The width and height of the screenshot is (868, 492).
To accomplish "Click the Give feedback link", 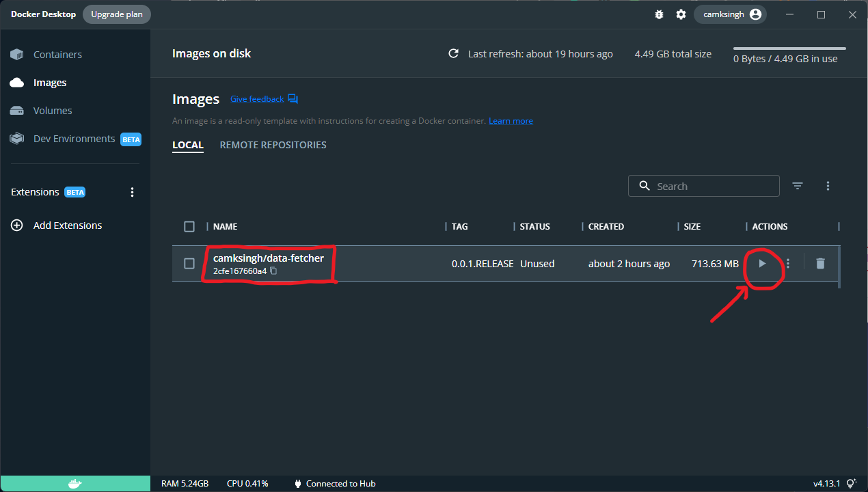I will [x=257, y=99].
